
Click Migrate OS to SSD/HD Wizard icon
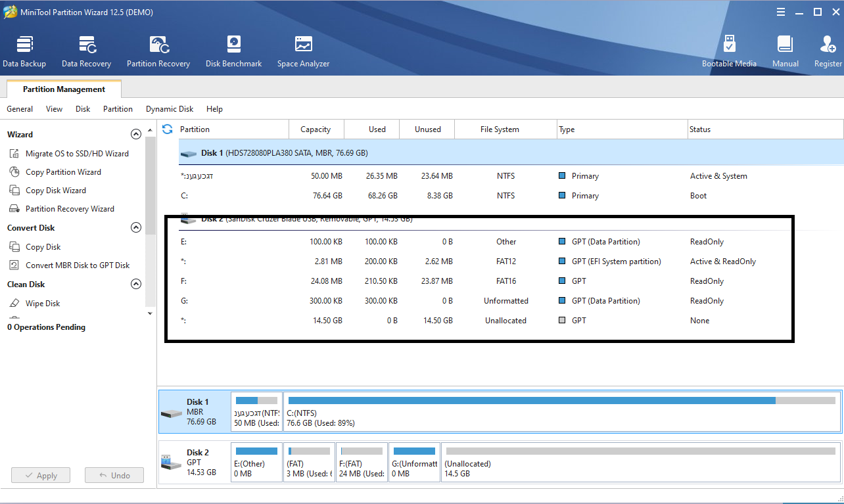point(14,154)
